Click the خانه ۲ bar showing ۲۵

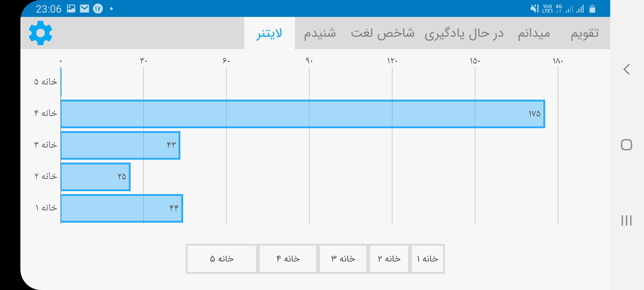96,177
